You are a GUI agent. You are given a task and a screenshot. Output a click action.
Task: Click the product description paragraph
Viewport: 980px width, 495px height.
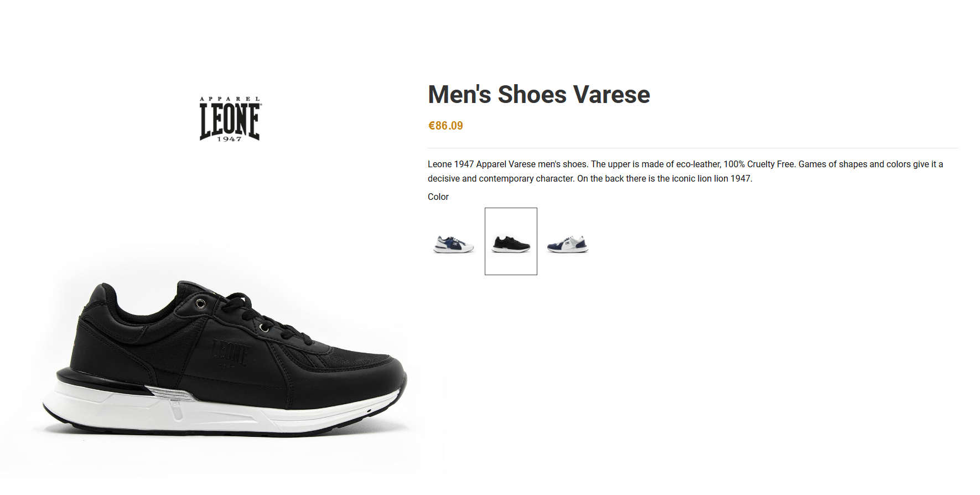(x=685, y=171)
